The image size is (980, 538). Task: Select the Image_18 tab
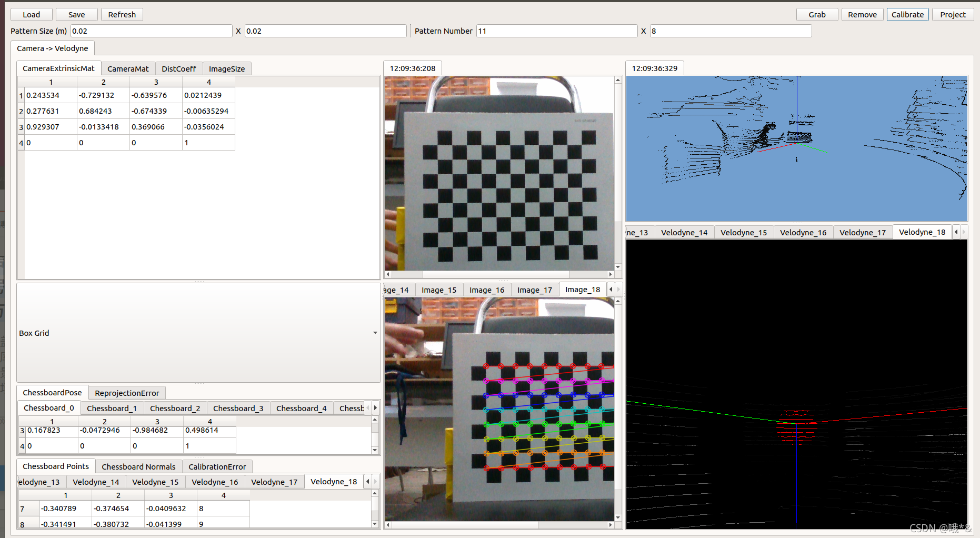[x=583, y=290]
